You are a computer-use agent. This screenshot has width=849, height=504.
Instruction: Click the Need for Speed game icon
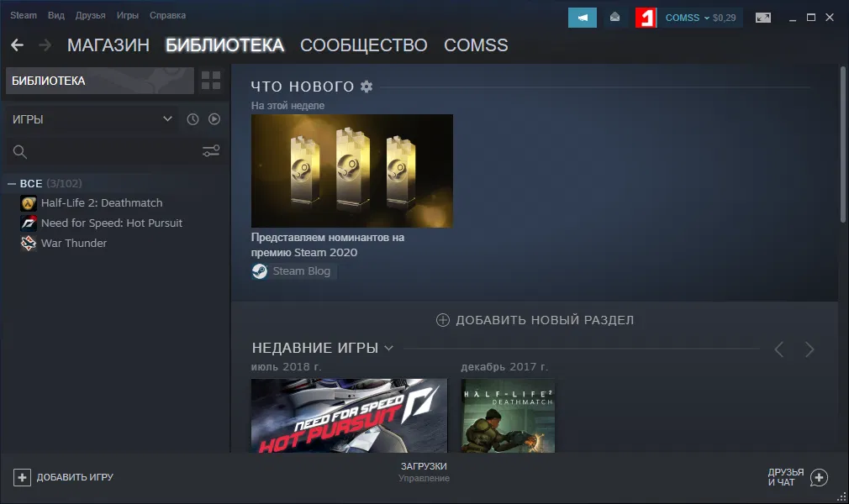click(28, 223)
